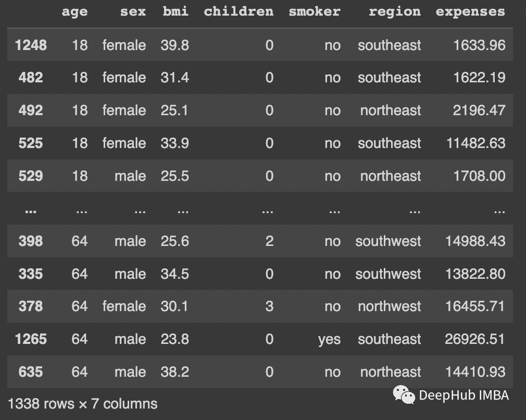Select the "smoker" column header
The width and height of the screenshot is (526, 420).
[x=315, y=11]
